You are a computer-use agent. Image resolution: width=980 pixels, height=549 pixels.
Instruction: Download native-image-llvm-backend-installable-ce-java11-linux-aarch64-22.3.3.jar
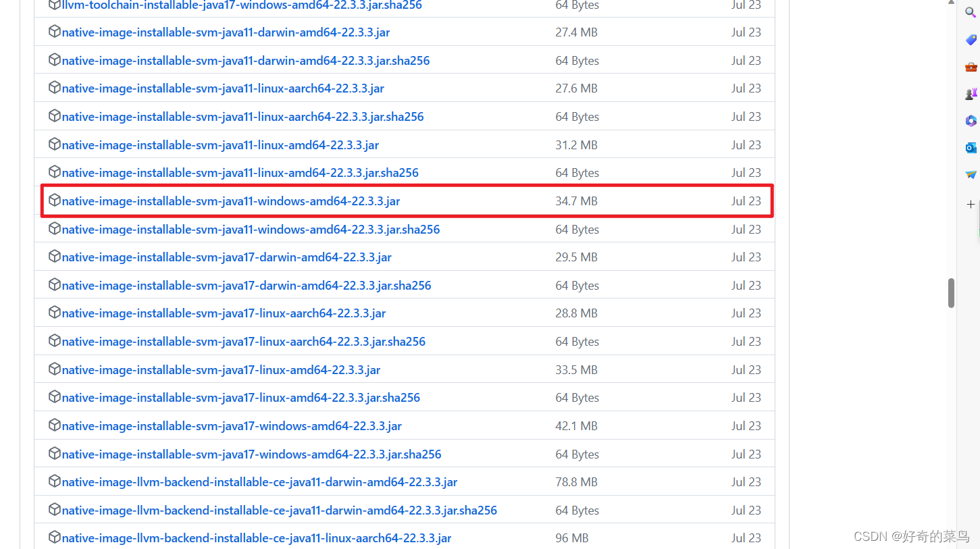pyautogui.click(x=257, y=538)
